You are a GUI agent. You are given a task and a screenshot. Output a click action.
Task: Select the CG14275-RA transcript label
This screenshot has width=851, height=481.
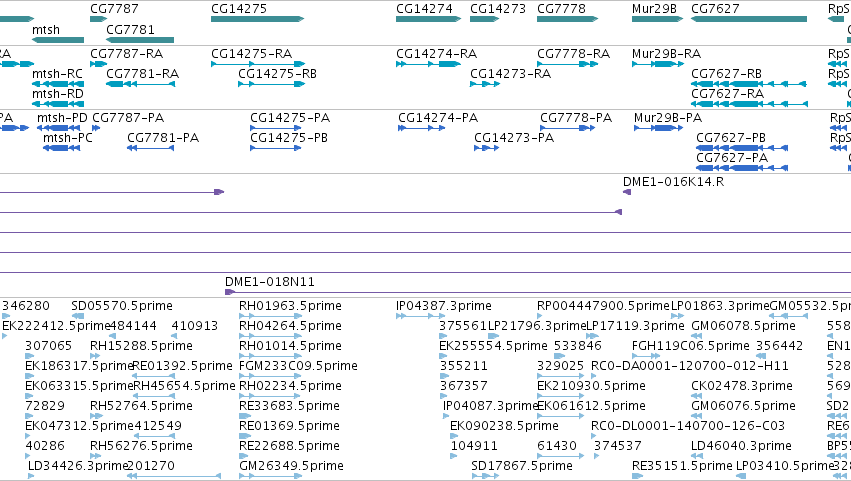coord(251,54)
